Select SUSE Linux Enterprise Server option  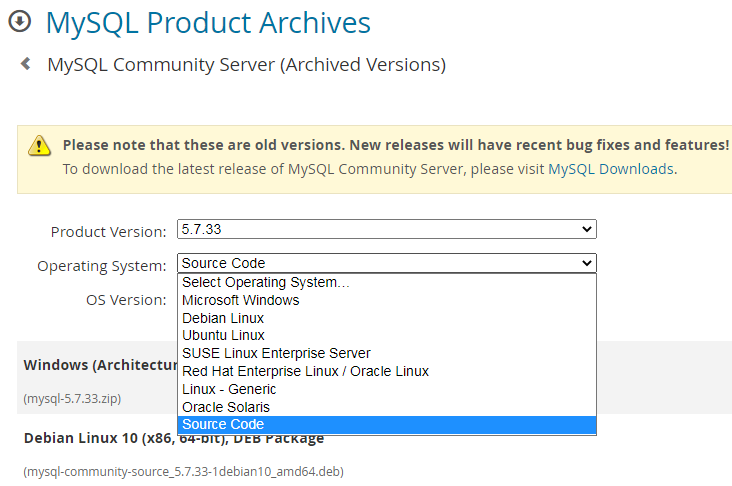(x=387, y=353)
